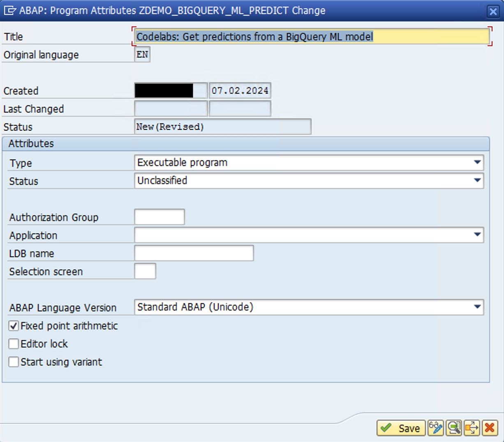Click the Authorization Group input field
Image resolution: width=504 pixels, height=442 pixels.
pyautogui.click(x=160, y=217)
